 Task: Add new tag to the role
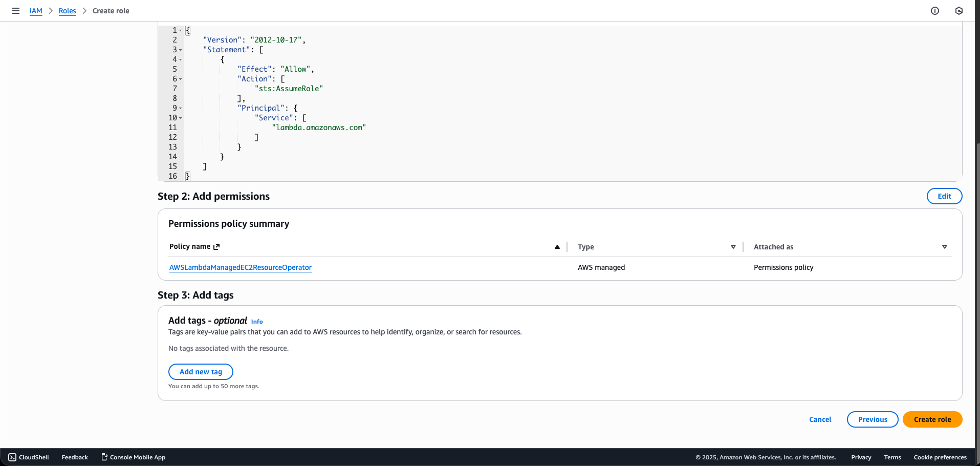[x=201, y=371]
